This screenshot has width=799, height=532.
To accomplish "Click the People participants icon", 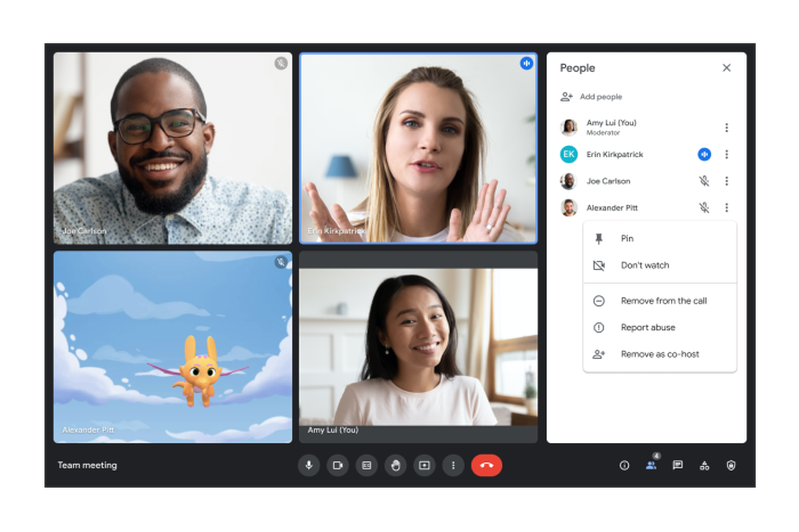I will [651, 466].
